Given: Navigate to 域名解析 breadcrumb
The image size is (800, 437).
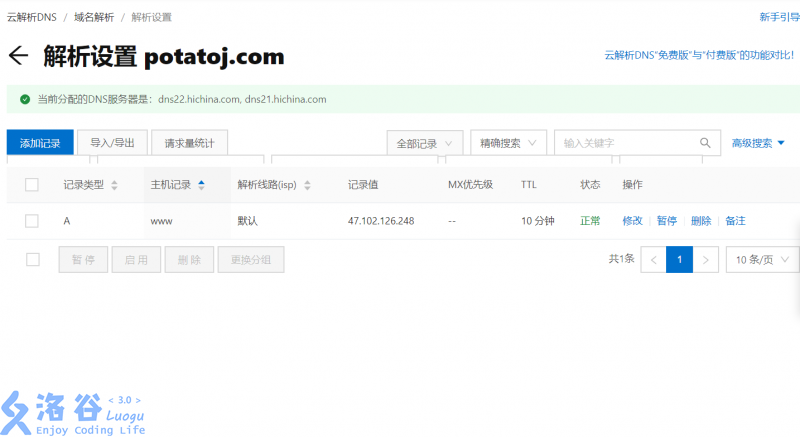Looking at the screenshot, I should tap(93, 17).
